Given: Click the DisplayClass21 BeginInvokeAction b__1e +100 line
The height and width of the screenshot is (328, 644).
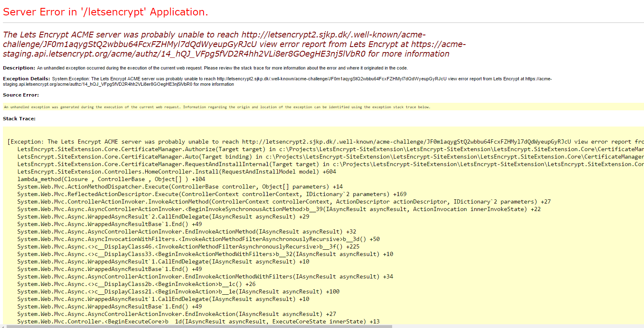Looking at the screenshot, I should tap(178, 291).
